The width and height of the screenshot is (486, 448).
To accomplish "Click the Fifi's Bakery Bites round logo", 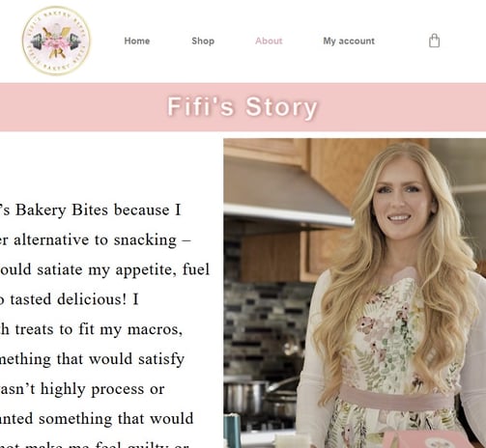I will tap(56, 41).
